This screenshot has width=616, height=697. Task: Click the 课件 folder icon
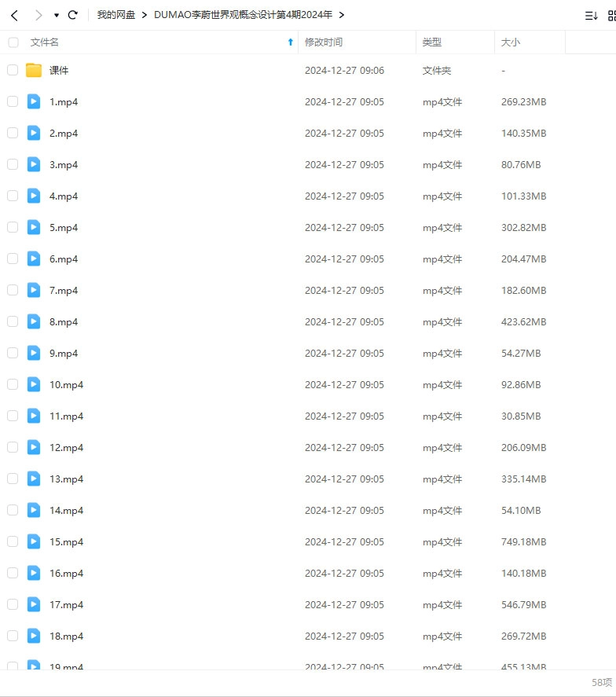point(34,70)
